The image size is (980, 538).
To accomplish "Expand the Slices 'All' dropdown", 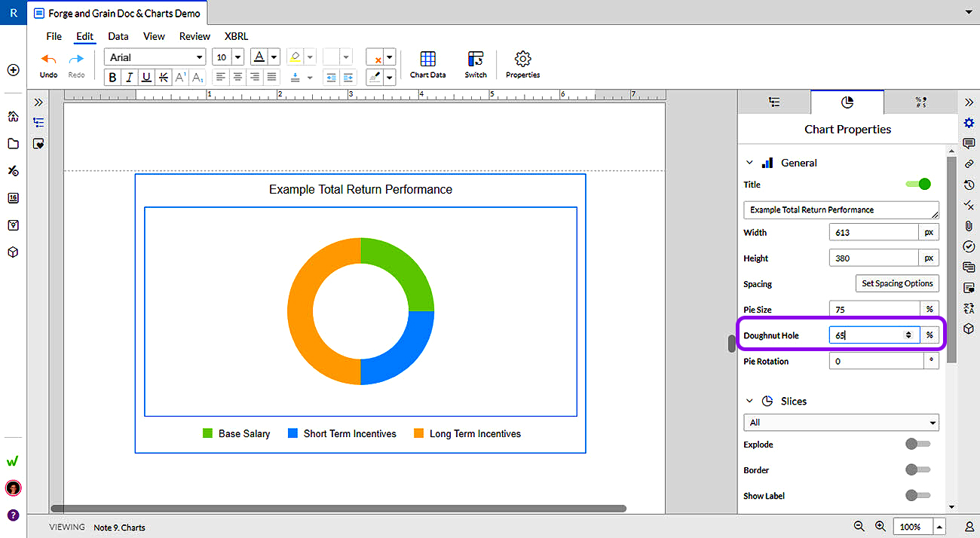I will 841,423.
